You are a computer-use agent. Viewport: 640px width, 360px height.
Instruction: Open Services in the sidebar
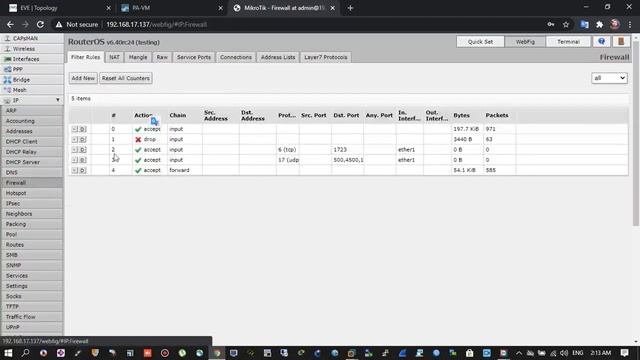click(32, 276)
